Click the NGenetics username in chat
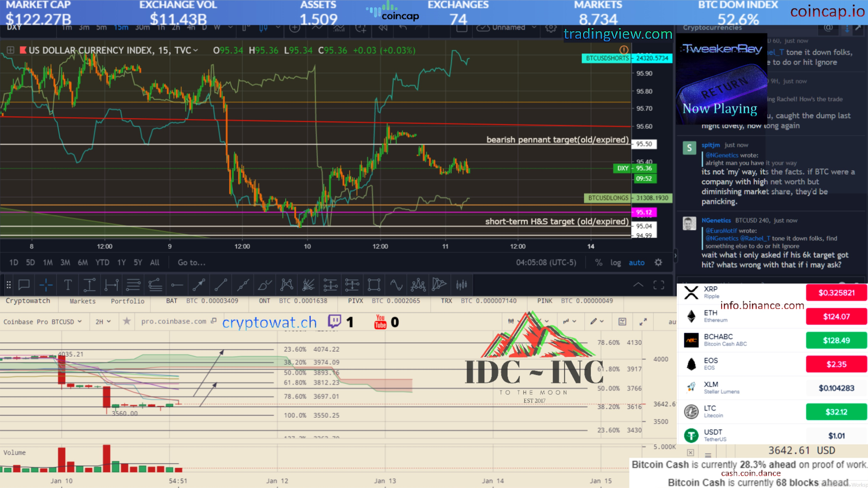The width and height of the screenshot is (868, 488). tap(716, 220)
